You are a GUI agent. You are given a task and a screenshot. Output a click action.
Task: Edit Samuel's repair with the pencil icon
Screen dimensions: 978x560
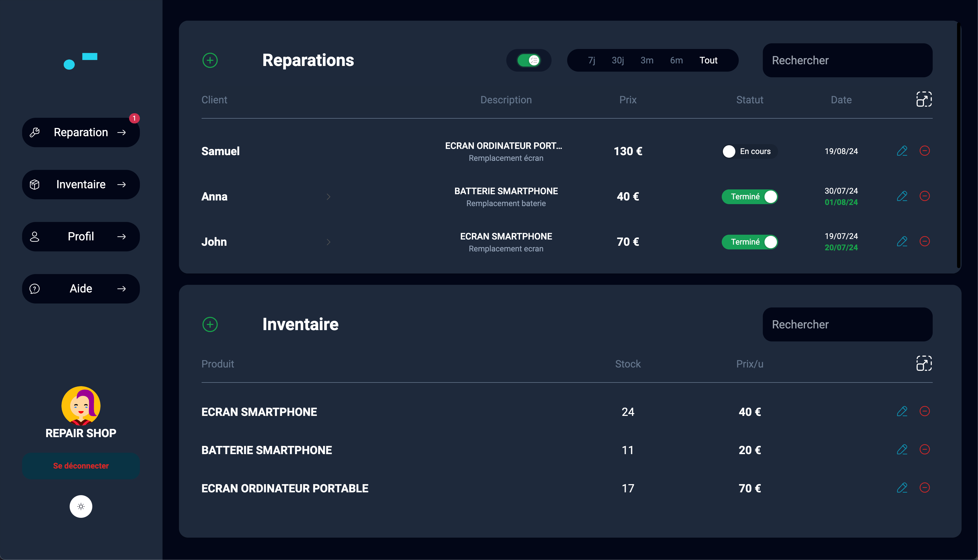click(x=902, y=151)
